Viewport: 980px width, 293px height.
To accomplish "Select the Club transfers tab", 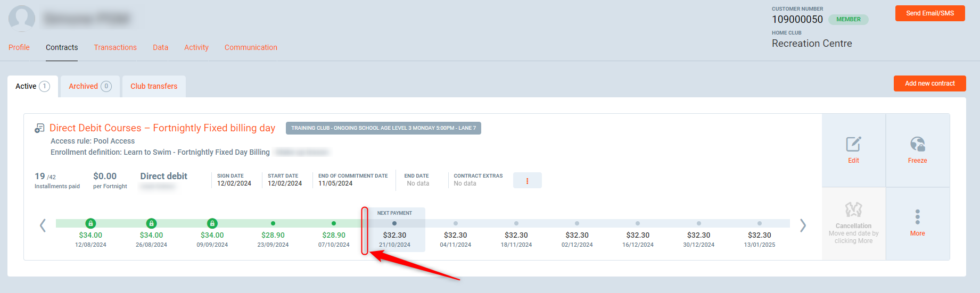I will pos(154,86).
